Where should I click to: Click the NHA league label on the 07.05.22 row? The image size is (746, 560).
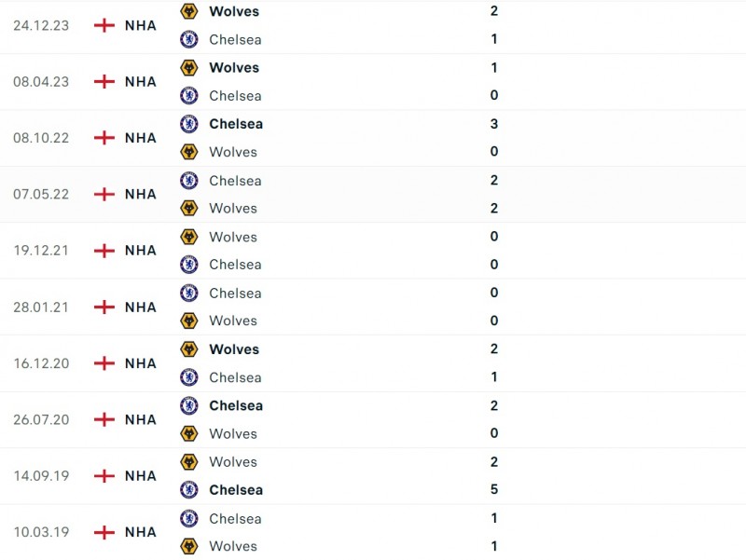point(141,194)
